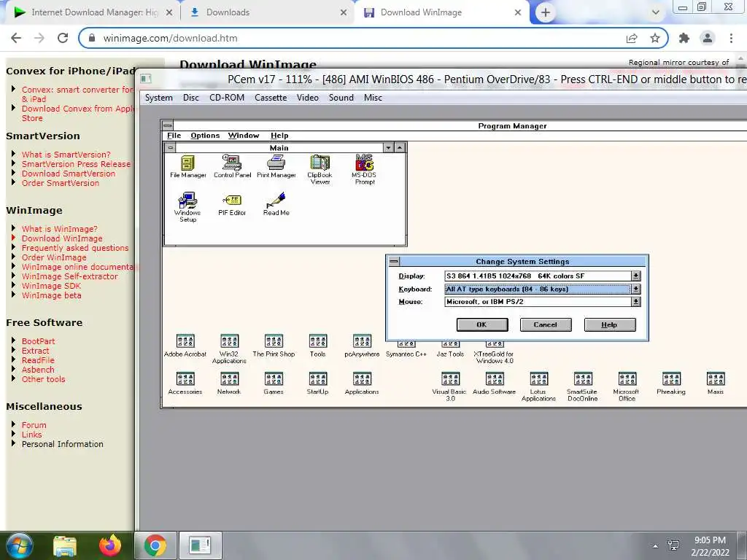Show hidden system tray icons arrow
Viewport: 747px width, 560px height.
click(x=656, y=545)
